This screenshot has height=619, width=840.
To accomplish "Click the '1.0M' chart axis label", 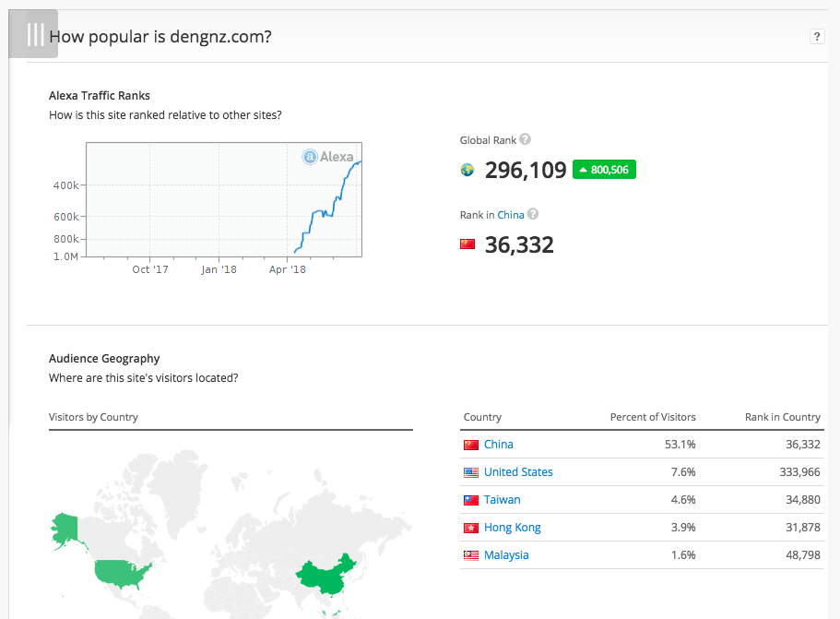I will click(65, 256).
